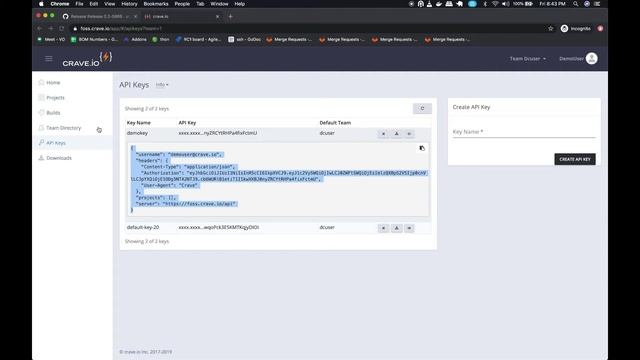Screen dimensions: 640x360
Task: Open the View menu
Action: 109,4
